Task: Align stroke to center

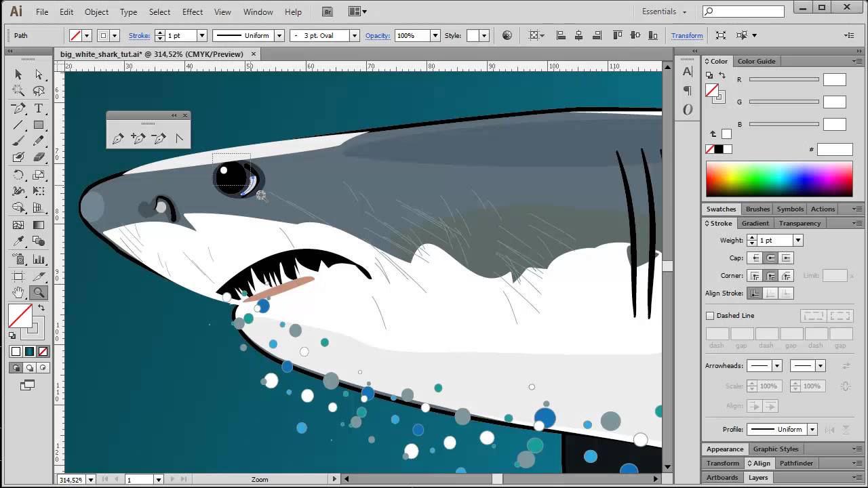Action: (x=754, y=293)
